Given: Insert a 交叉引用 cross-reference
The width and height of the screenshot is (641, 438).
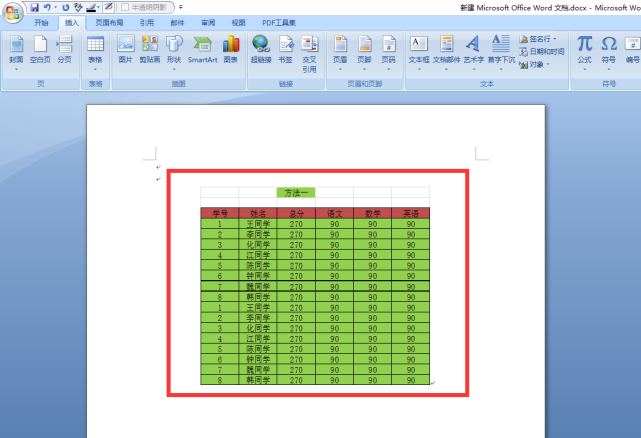Looking at the screenshot, I should click(x=309, y=54).
